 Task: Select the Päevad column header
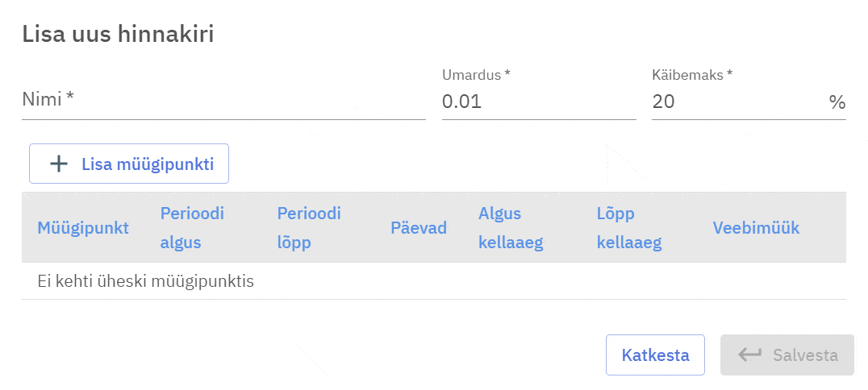point(419,228)
